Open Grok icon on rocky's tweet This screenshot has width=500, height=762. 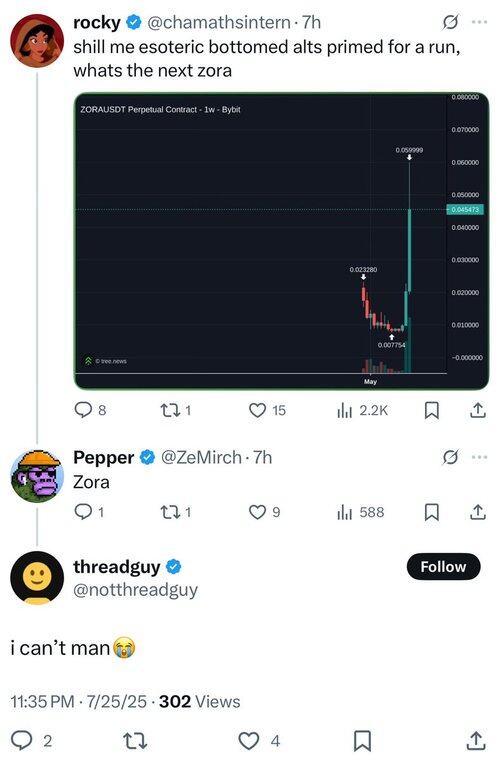coord(450,22)
